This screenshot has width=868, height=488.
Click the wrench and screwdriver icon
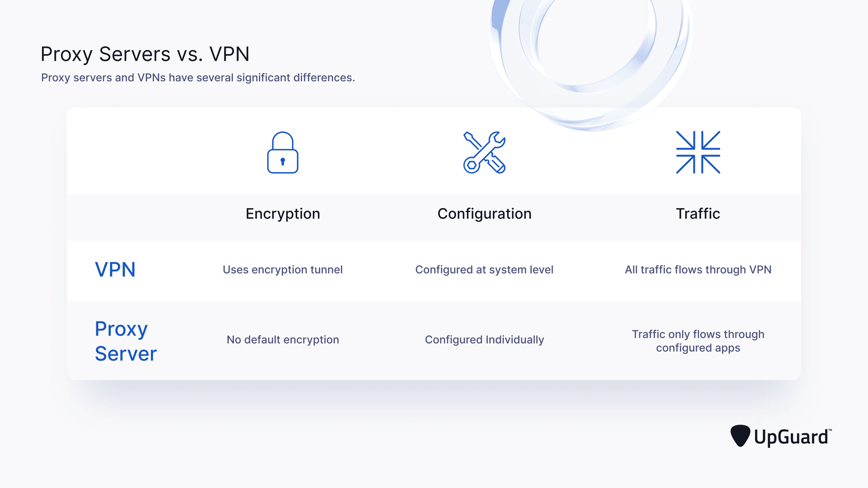coord(484,152)
